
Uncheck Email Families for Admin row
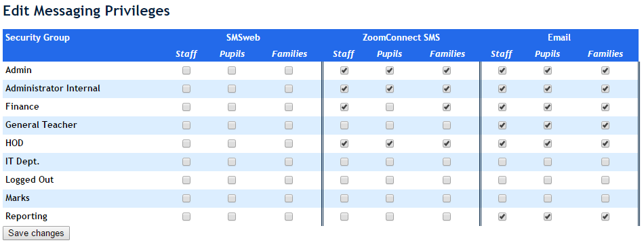point(605,70)
